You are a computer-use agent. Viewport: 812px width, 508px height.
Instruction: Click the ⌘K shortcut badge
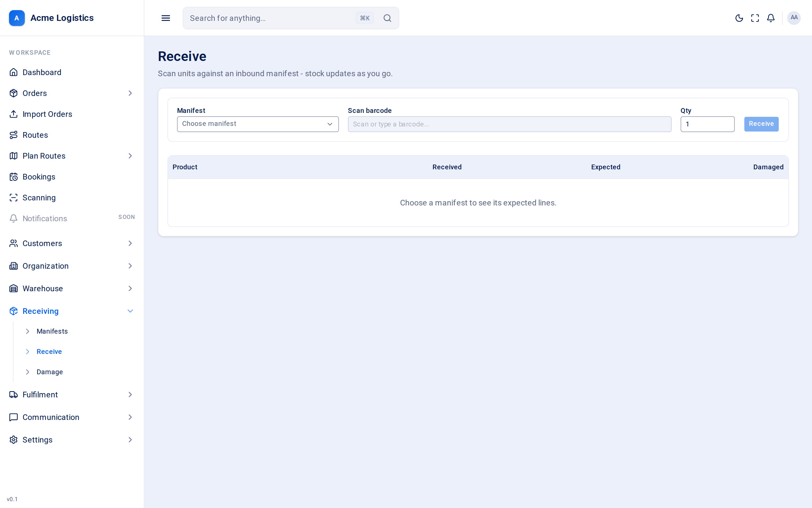click(365, 18)
